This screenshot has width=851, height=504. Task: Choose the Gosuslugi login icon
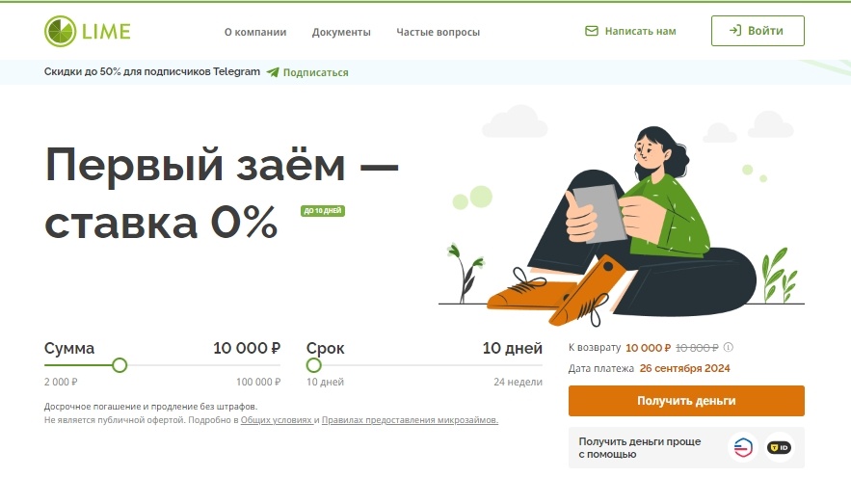742,447
